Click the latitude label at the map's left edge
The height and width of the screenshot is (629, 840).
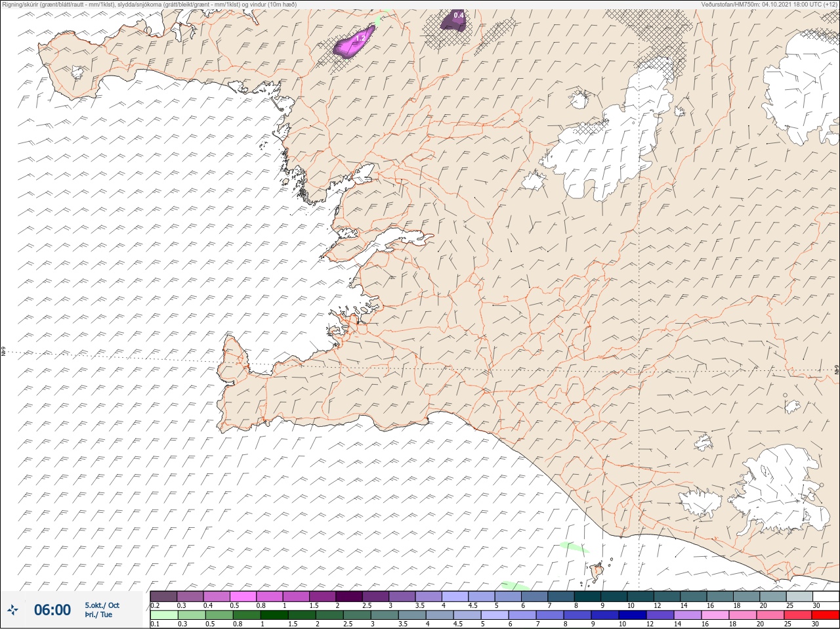[x=3, y=353]
